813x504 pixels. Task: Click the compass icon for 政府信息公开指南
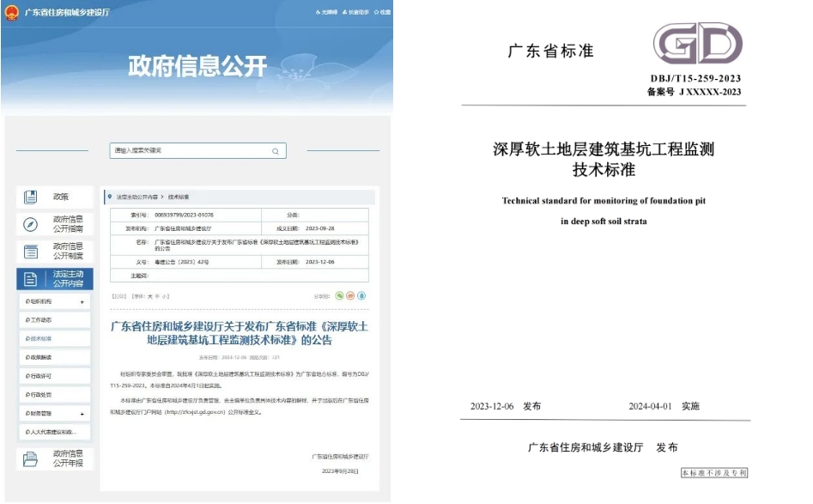[x=31, y=225]
